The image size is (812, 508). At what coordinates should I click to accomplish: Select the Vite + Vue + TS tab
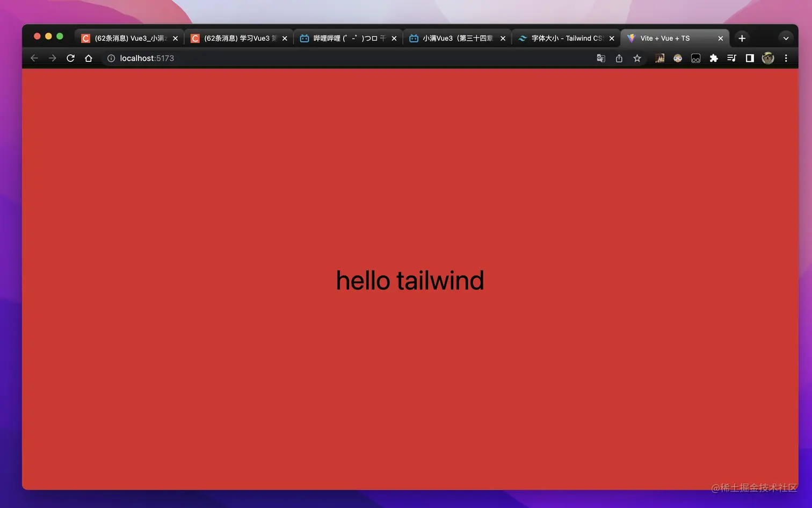pos(675,38)
